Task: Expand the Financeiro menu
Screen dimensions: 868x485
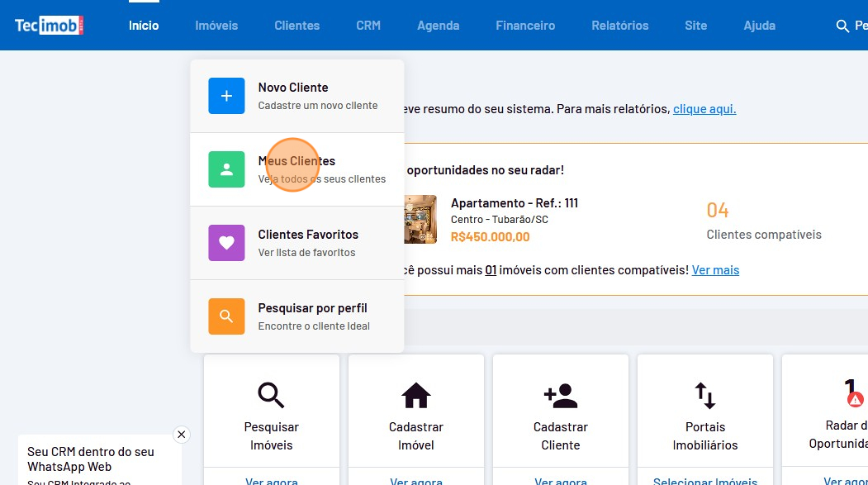Action: pos(525,26)
